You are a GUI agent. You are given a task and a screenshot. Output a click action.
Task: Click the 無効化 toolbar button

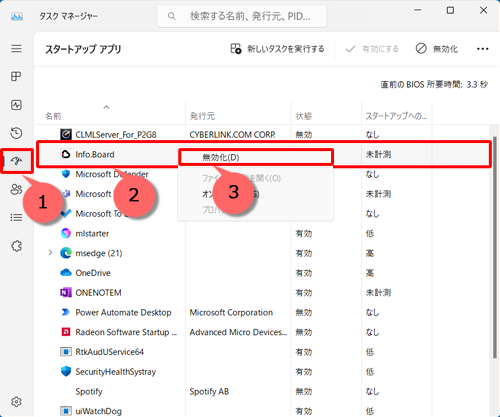[x=437, y=49]
